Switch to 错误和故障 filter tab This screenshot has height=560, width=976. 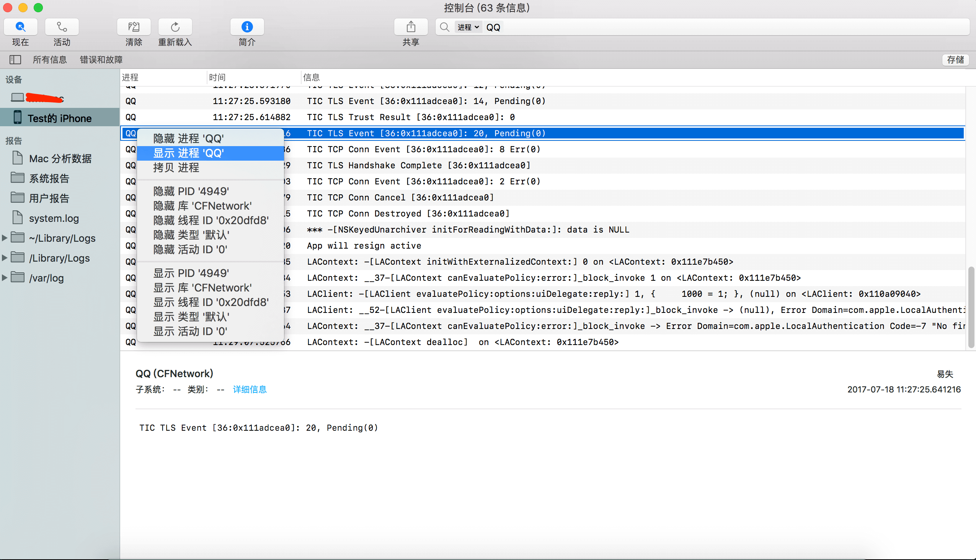tap(101, 60)
